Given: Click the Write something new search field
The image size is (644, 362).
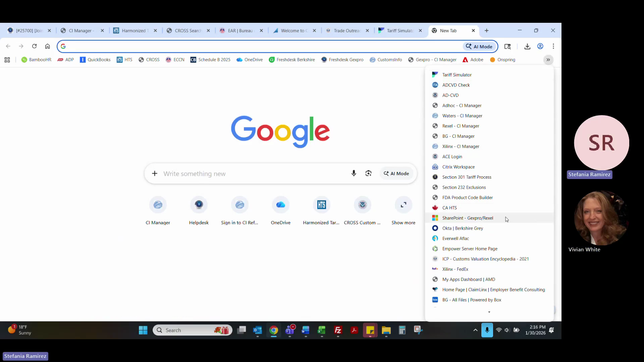Looking at the screenshot, I should (x=252, y=174).
